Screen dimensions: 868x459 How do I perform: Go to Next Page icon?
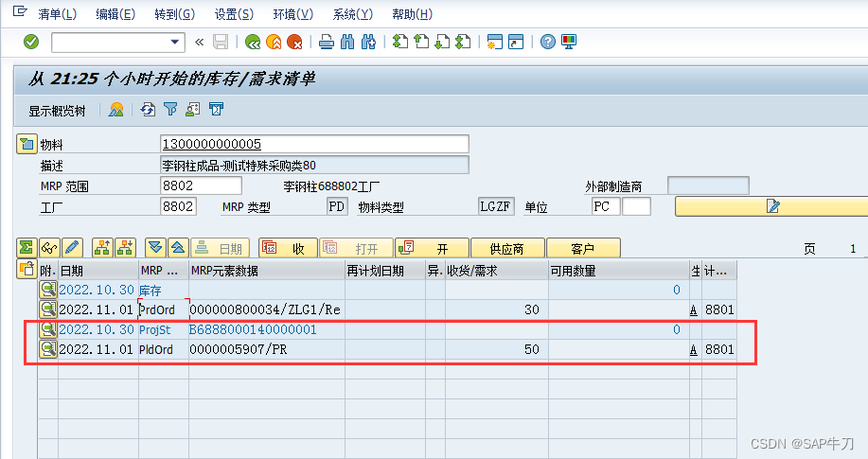(442, 42)
